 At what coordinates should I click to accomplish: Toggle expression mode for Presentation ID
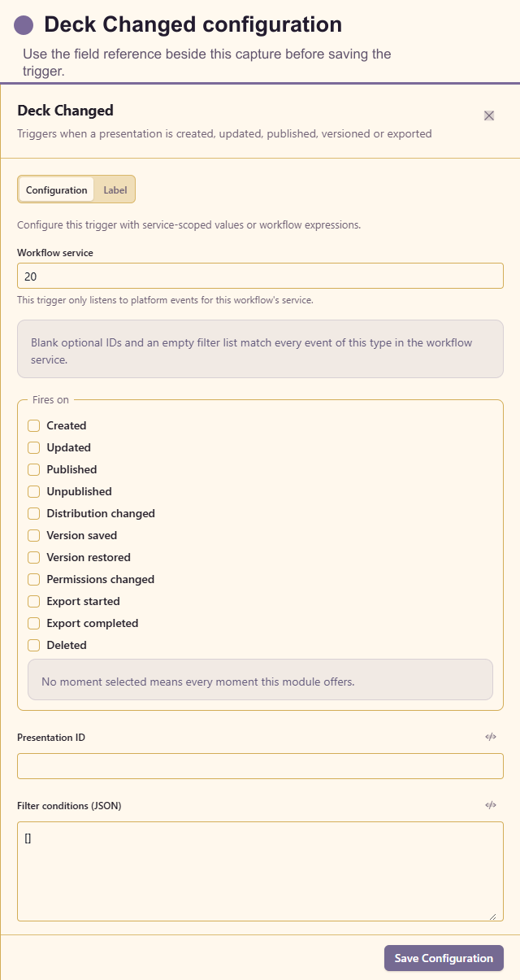(491, 737)
